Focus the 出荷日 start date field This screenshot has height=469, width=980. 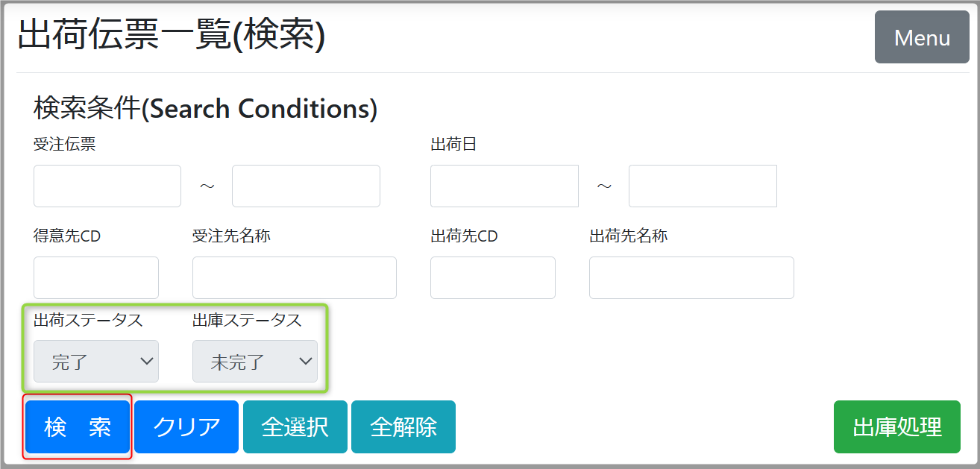(x=504, y=186)
